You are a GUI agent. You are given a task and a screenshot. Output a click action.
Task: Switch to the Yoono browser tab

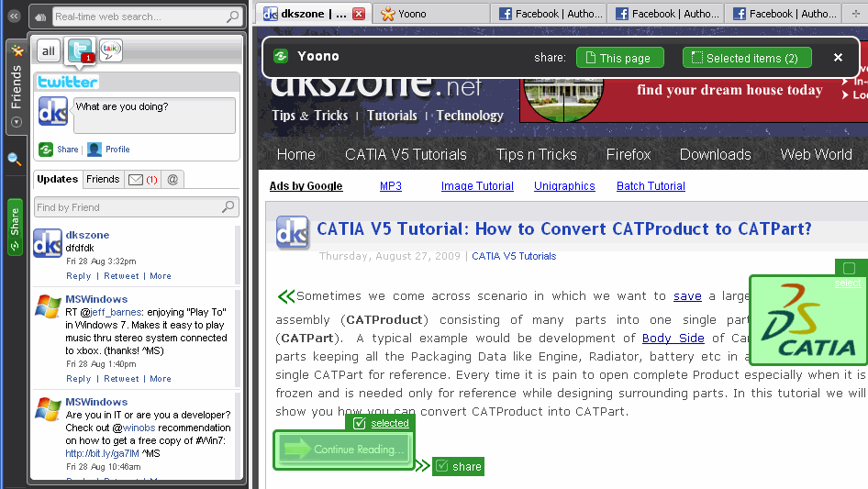coord(429,13)
